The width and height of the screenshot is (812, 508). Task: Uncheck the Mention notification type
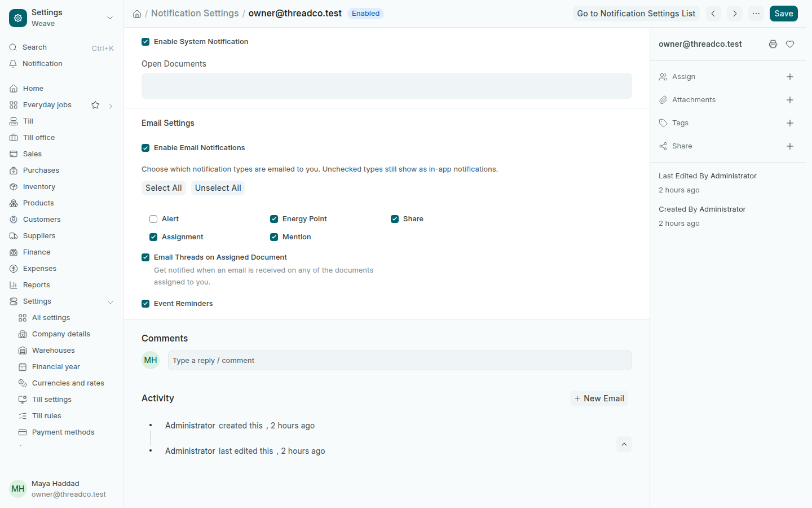click(274, 237)
